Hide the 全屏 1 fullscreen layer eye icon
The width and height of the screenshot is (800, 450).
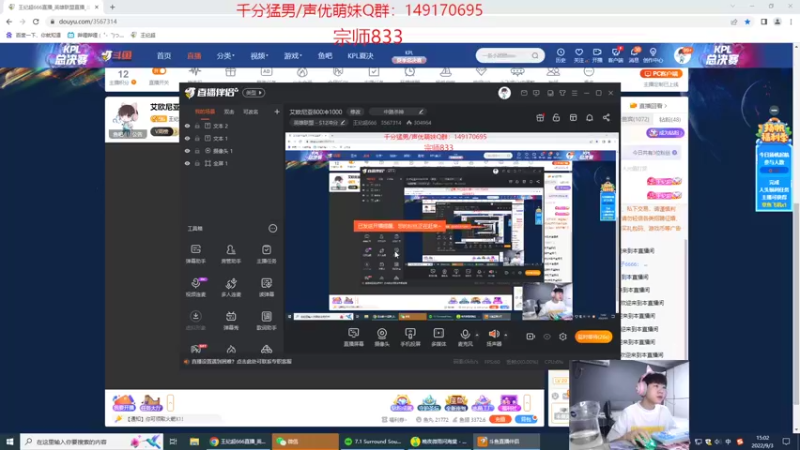click(187, 163)
